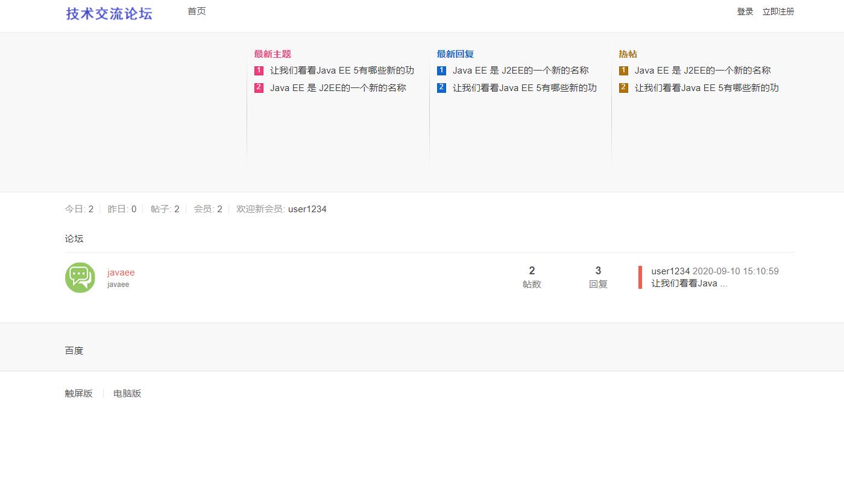Switch to 电脑版 view
Viewport: 844px width, 504px height.
[127, 393]
